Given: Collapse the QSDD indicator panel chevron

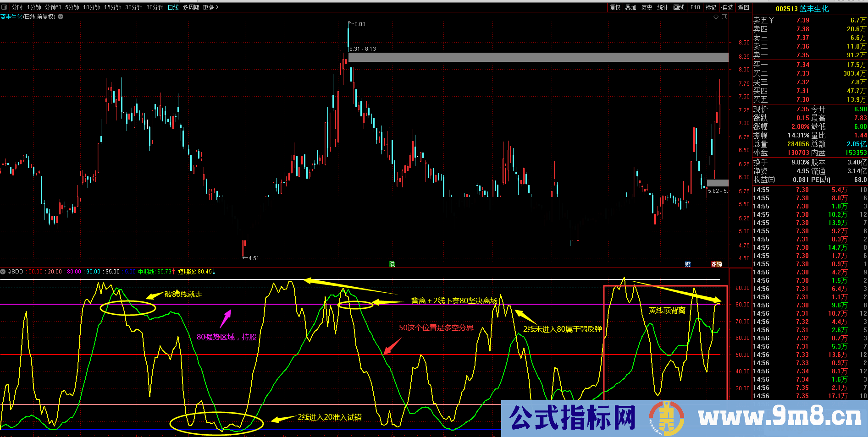Looking at the screenshot, I should [x=4, y=272].
